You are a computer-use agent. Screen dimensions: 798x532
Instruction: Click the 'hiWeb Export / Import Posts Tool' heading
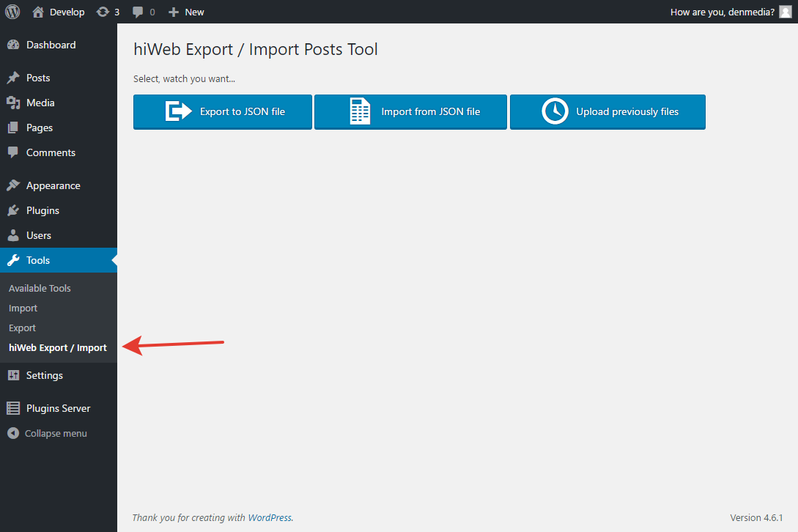(x=256, y=49)
